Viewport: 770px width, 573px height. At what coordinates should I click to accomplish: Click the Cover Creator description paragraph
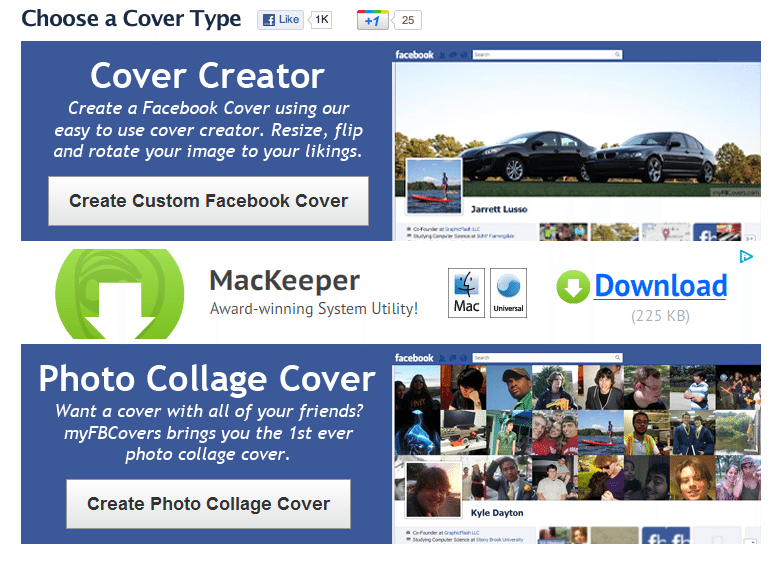[x=208, y=130]
